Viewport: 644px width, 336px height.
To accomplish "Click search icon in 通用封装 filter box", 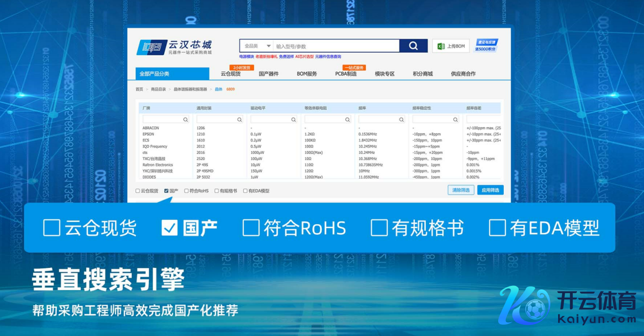I will (239, 120).
